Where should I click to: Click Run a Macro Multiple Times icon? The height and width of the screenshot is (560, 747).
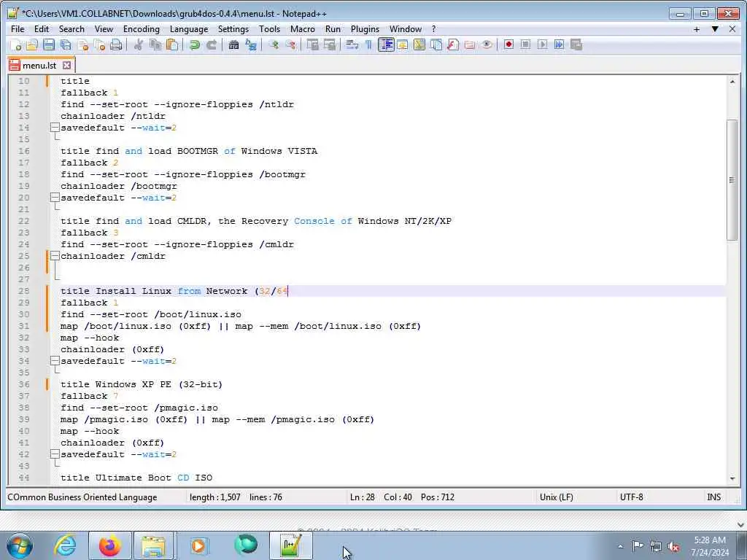(x=560, y=44)
